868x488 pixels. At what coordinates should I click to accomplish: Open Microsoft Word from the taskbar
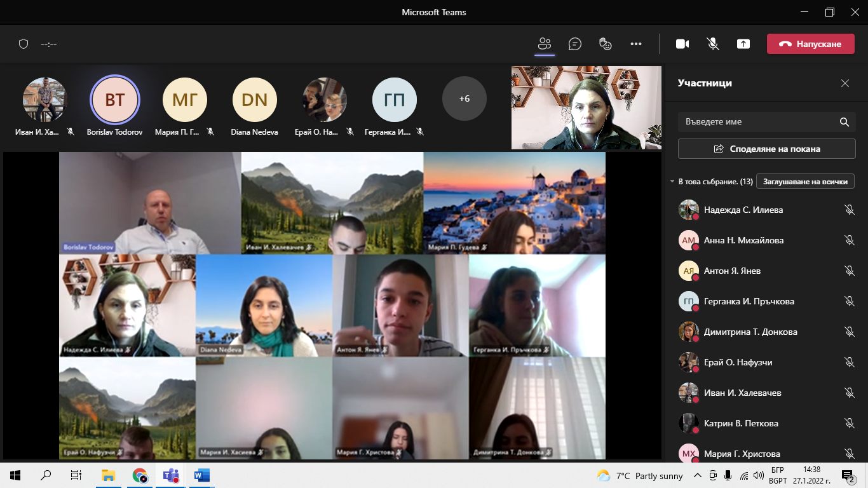(x=201, y=475)
